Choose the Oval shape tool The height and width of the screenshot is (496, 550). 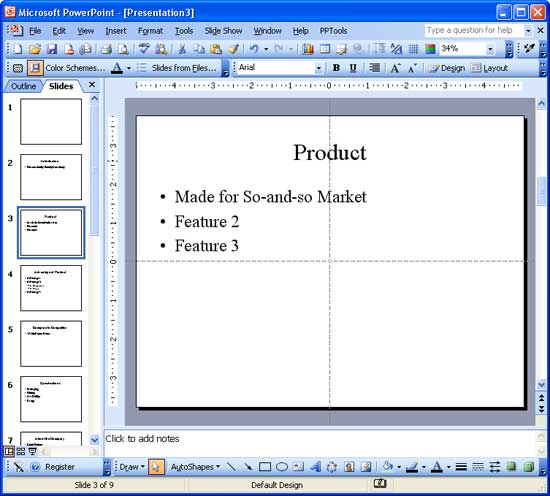point(282,467)
